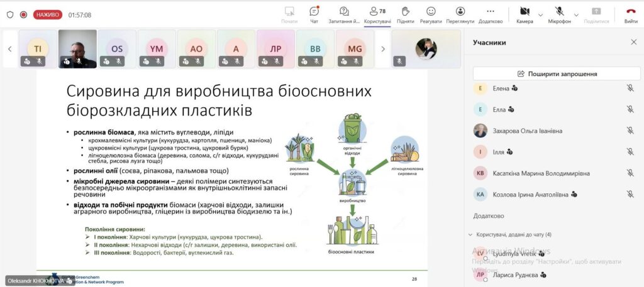This screenshot has width=644, height=287.
Task: Click muted mic for Захарова Ольга Іванівна
Action: [630, 131]
